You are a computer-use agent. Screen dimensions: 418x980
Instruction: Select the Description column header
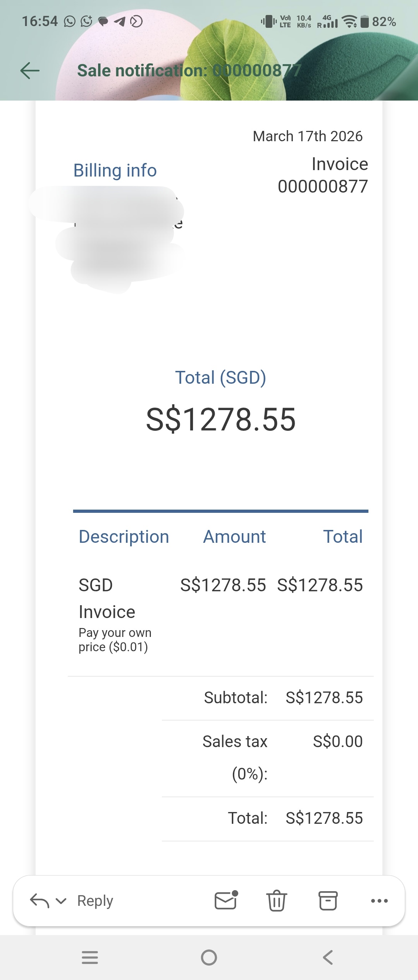click(x=124, y=536)
